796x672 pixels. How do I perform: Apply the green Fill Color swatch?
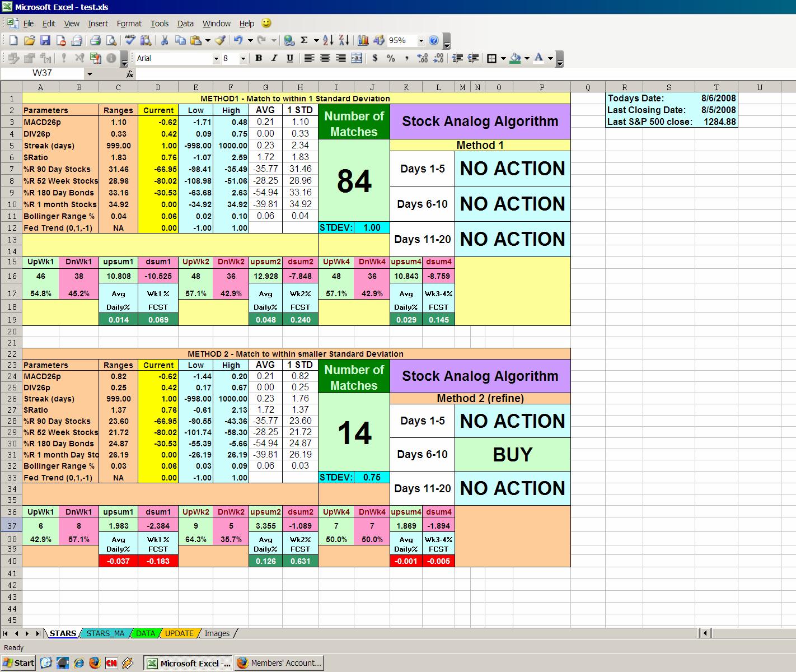click(x=516, y=58)
